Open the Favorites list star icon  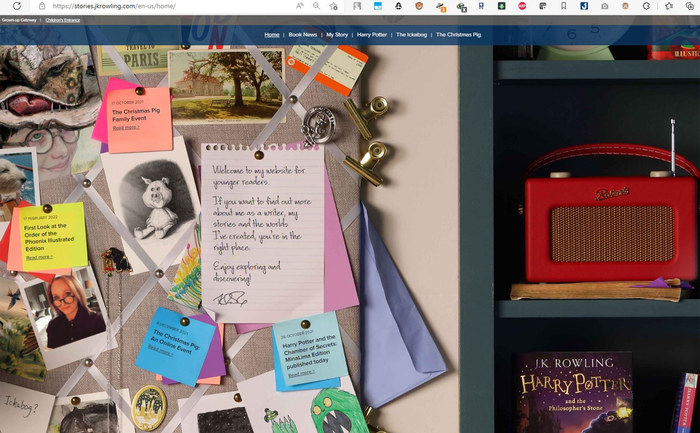click(x=669, y=6)
